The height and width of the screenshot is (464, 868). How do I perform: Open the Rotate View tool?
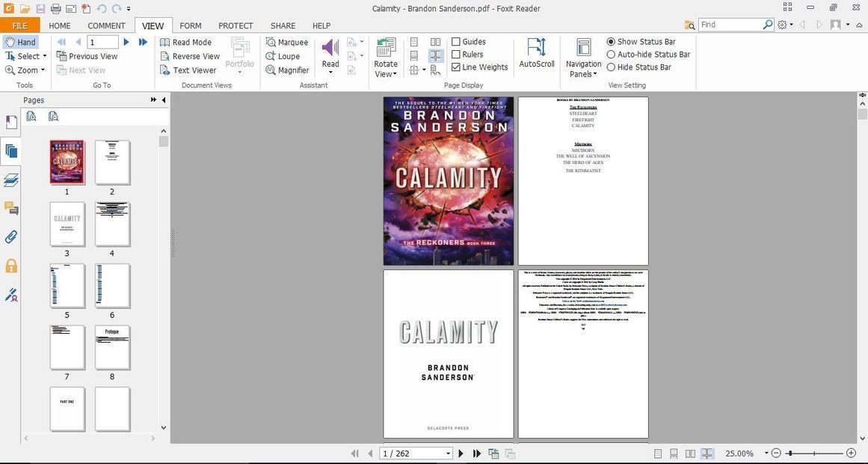click(x=386, y=58)
